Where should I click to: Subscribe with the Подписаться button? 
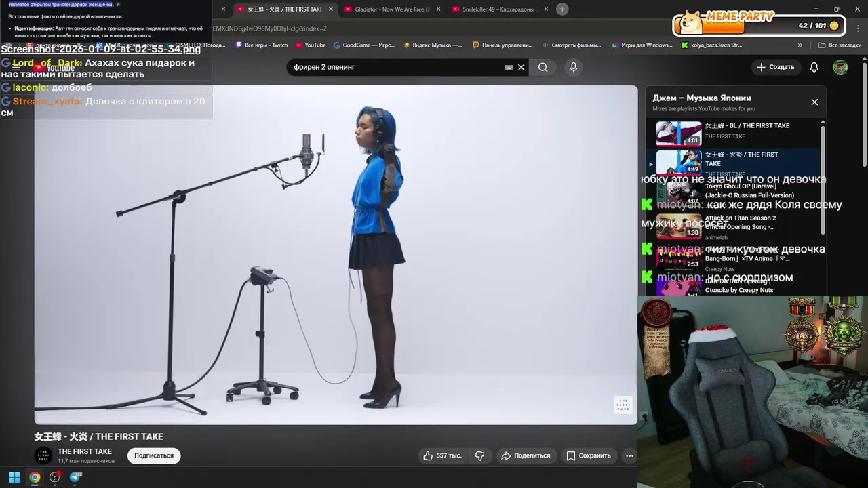click(x=154, y=455)
